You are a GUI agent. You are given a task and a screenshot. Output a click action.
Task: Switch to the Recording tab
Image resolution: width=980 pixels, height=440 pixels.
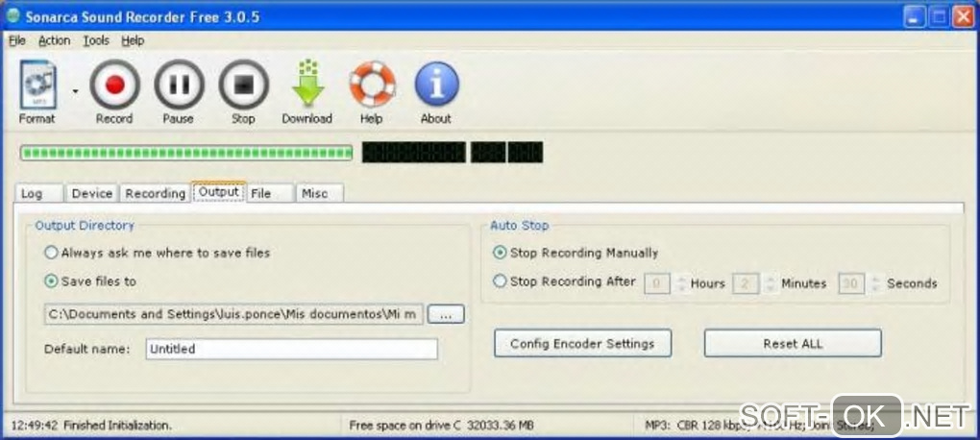tap(155, 193)
